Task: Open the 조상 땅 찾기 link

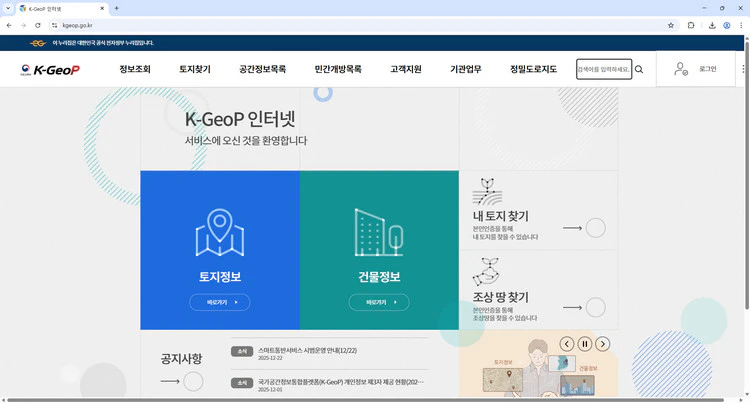Action: 500,297
